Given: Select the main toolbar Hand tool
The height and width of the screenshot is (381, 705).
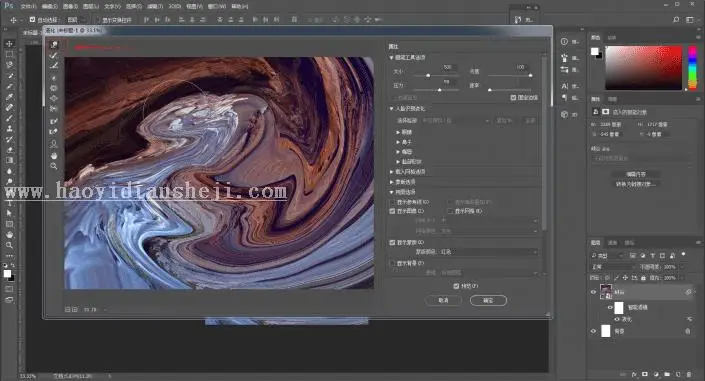Looking at the screenshot, I should [x=9, y=235].
